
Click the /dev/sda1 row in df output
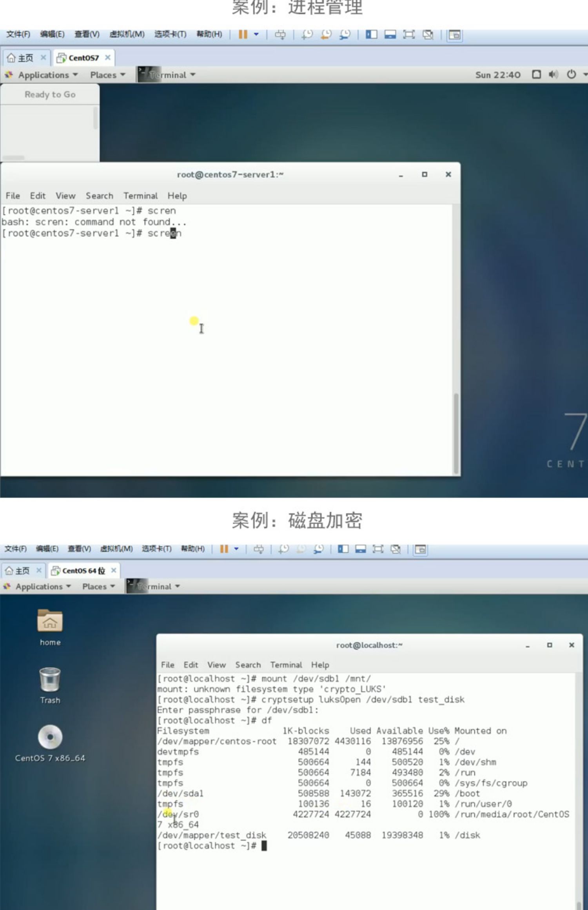pyautogui.click(x=318, y=793)
